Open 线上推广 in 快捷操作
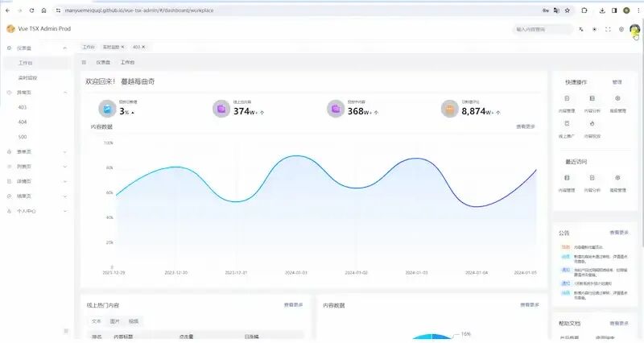Screen dimensions: 644x343 click(567, 129)
